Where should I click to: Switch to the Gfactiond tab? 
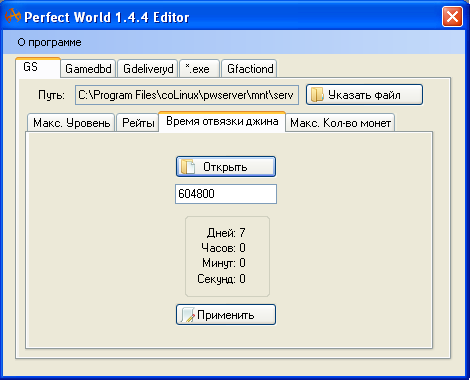(249, 69)
